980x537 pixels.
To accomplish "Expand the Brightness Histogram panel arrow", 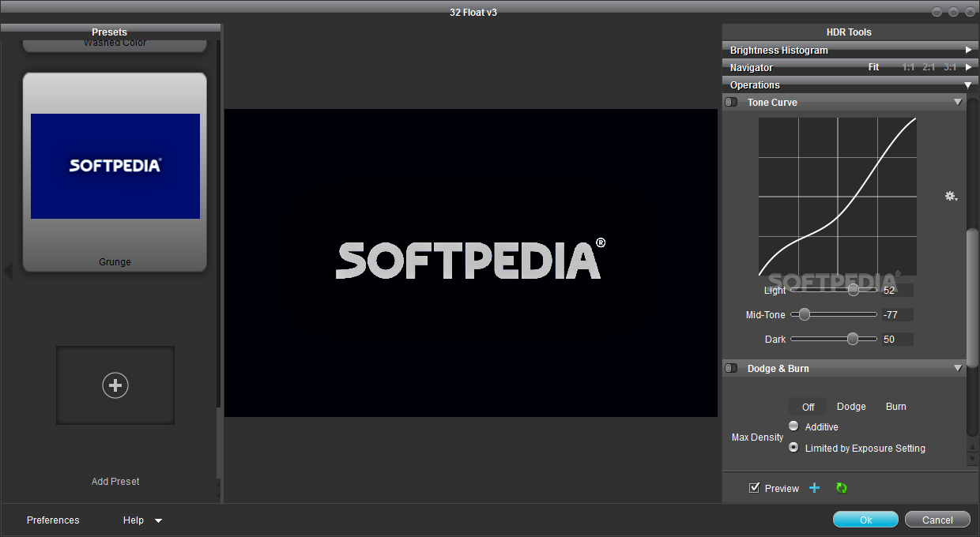I will point(968,50).
